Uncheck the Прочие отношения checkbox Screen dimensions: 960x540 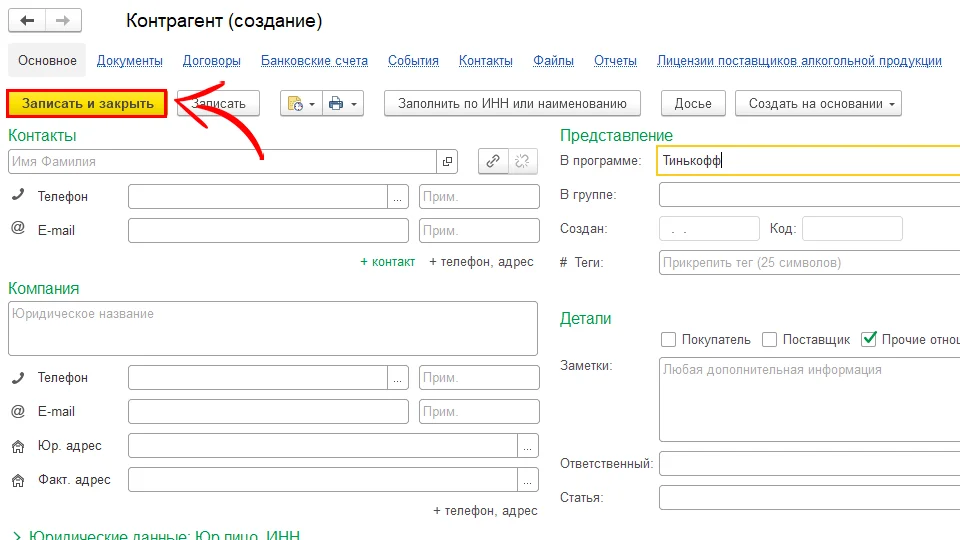(x=868, y=340)
